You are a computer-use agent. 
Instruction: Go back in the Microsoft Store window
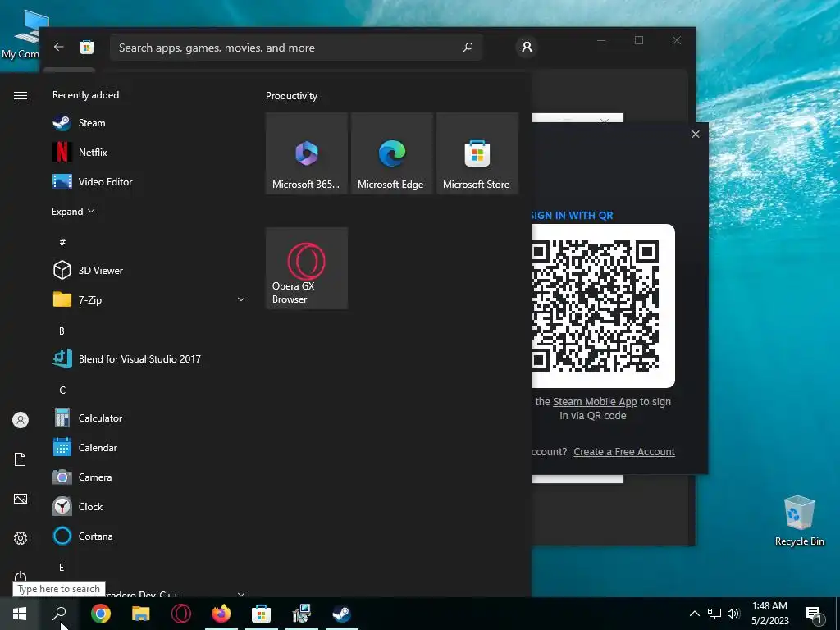coord(59,47)
